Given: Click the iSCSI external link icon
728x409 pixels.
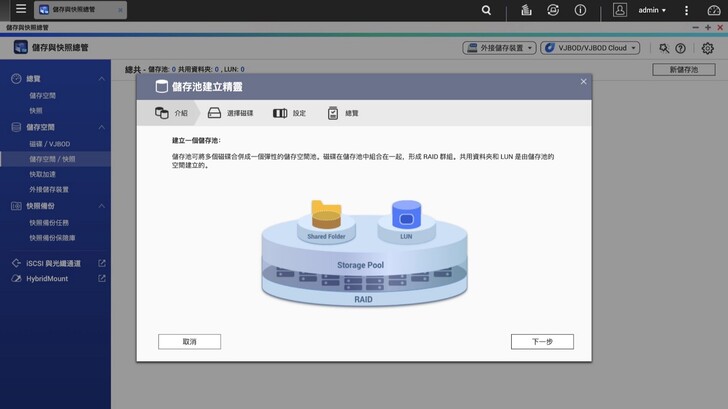Looking at the screenshot, I should [102, 263].
